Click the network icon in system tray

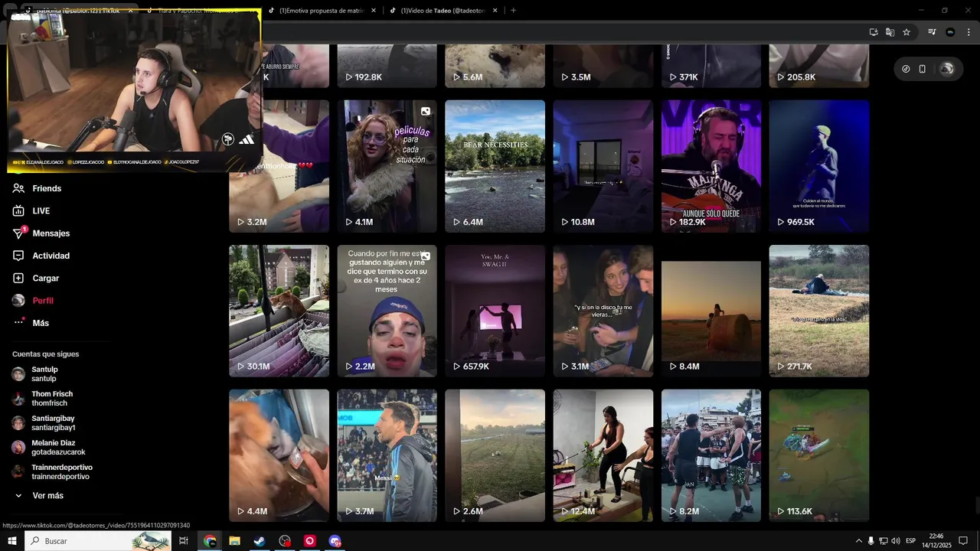tap(883, 541)
